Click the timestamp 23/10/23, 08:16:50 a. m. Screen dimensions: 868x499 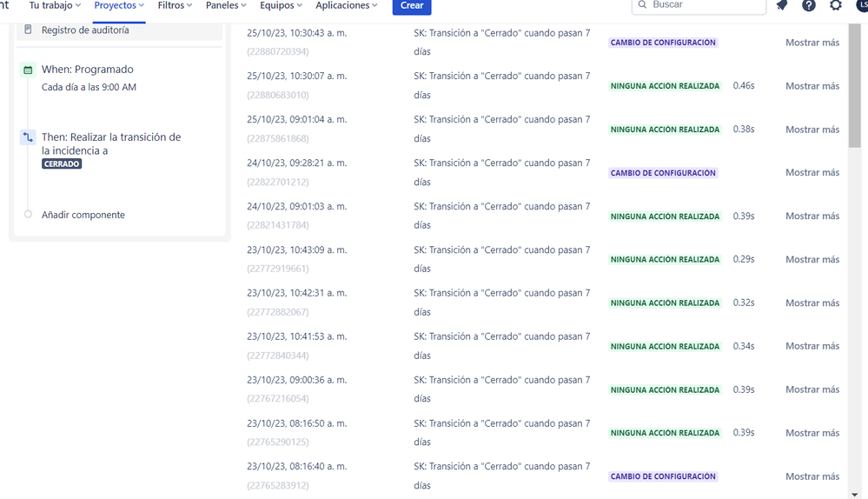pyautogui.click(x=296, y=423)
